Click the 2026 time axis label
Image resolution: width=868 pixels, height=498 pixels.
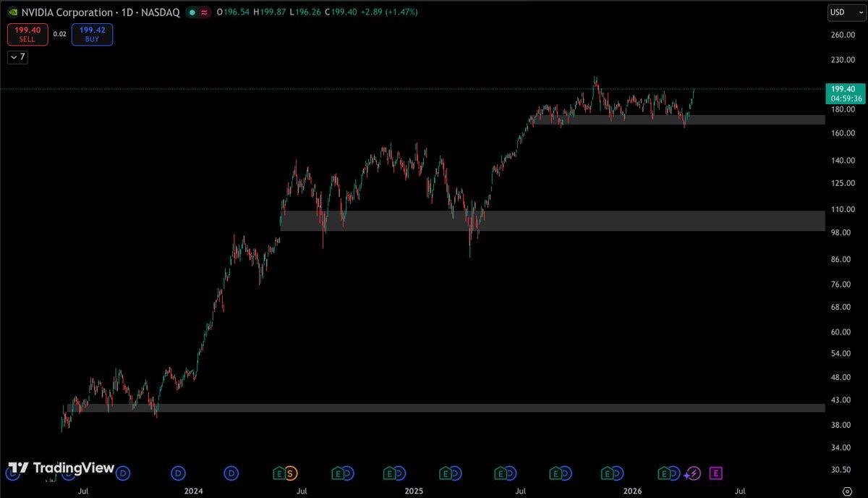tap(633, 491)
